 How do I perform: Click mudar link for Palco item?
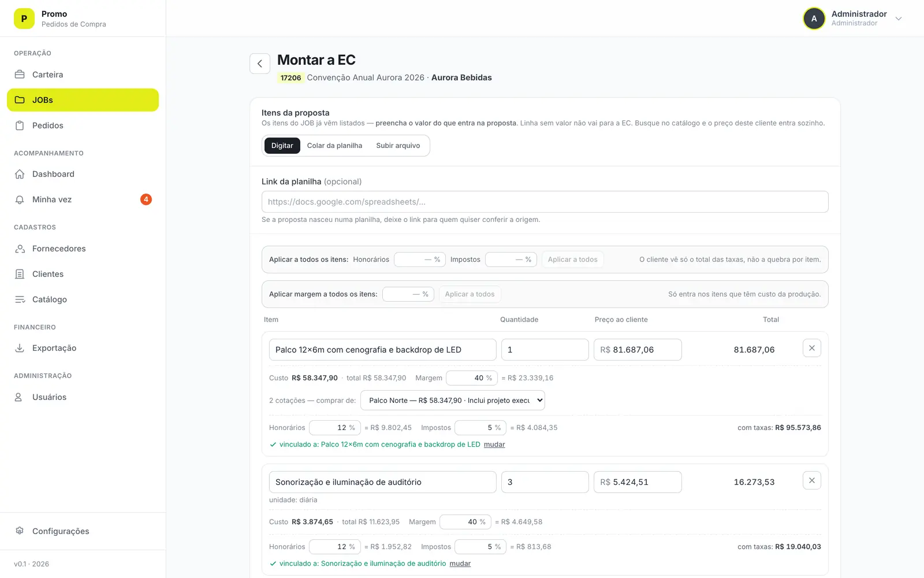pyautogui.click(x=494, y=444)
